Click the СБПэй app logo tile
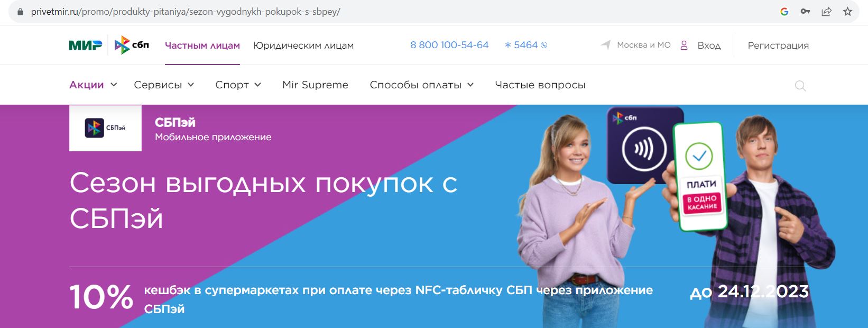This screenshot has height=328, width=868. [105, 128]
